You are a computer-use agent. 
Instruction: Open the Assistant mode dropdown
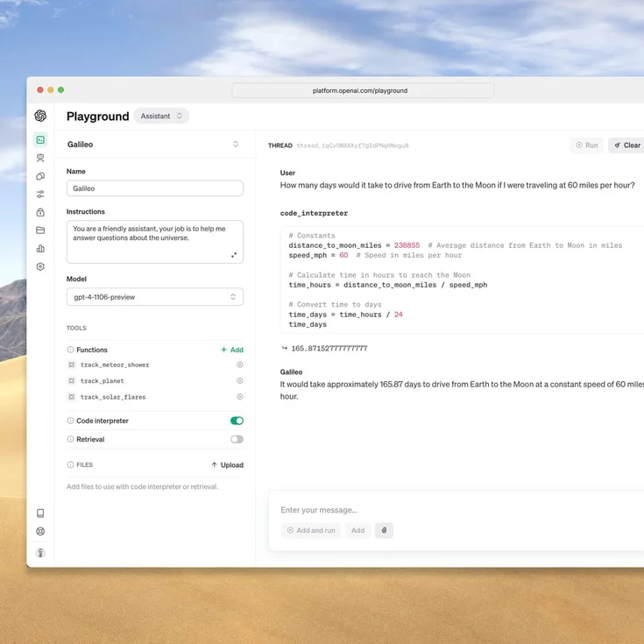pos(161,116)
